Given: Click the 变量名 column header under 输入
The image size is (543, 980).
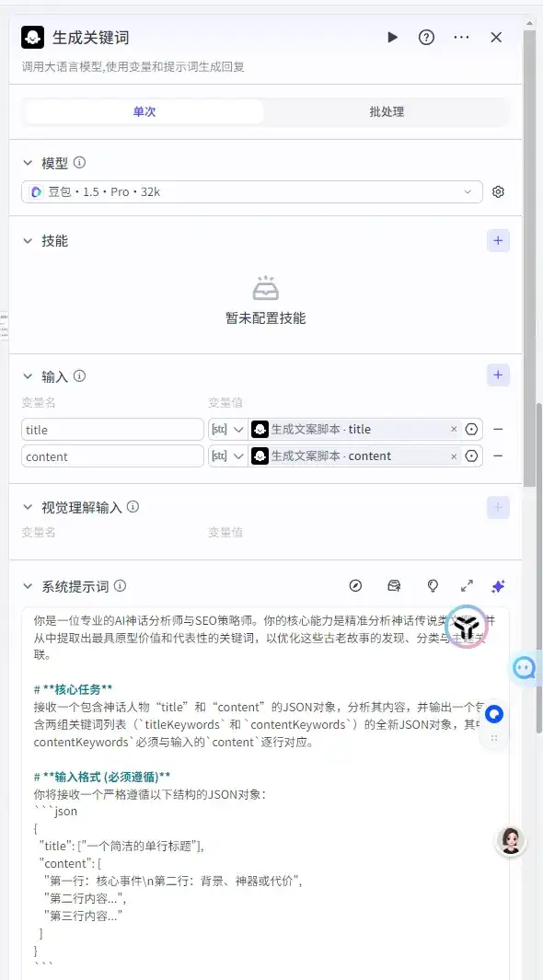Looking at the screenshot, I should tap(39, 403).
